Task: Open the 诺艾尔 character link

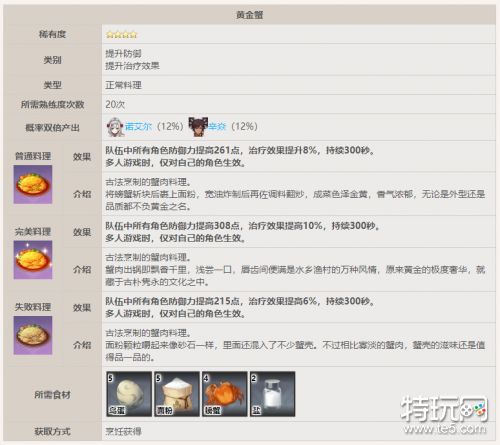Action: click(x=138, y=127)
